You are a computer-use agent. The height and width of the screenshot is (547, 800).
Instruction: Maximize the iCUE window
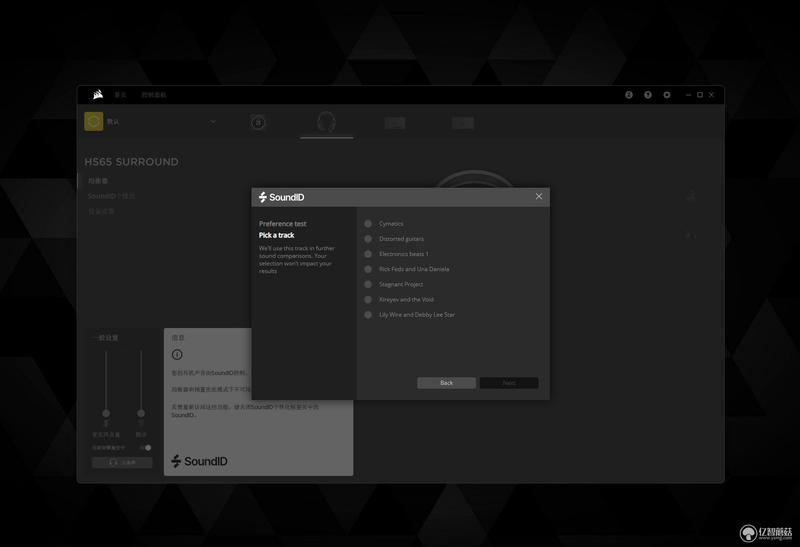pyautogui.click(x=700, y=95)
